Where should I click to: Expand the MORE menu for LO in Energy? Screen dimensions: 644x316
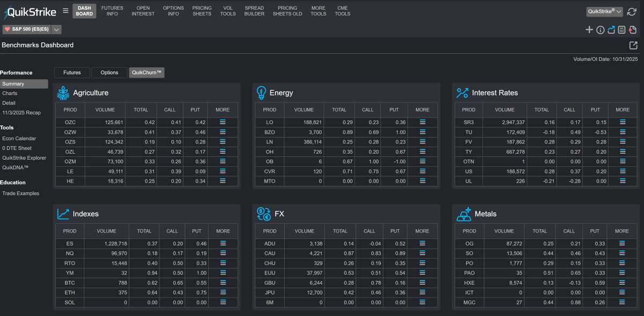tap(422, 122)
